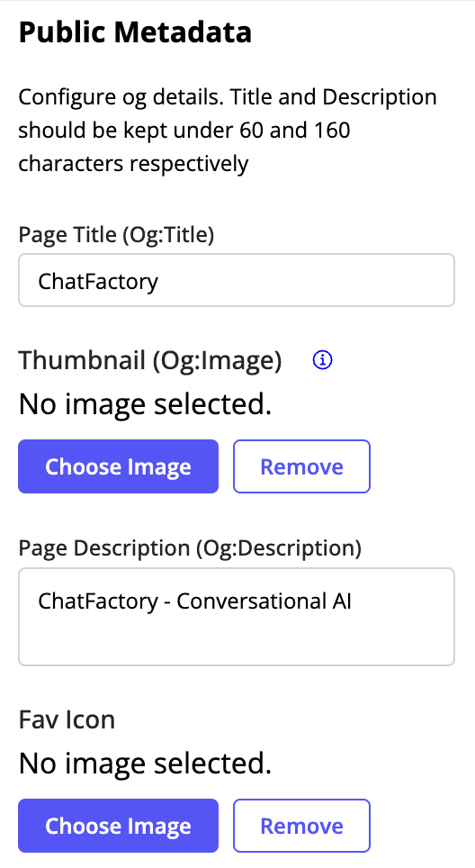
Task: Click the Page Description (Og:Description) label
Action: [x=190, y=548]
